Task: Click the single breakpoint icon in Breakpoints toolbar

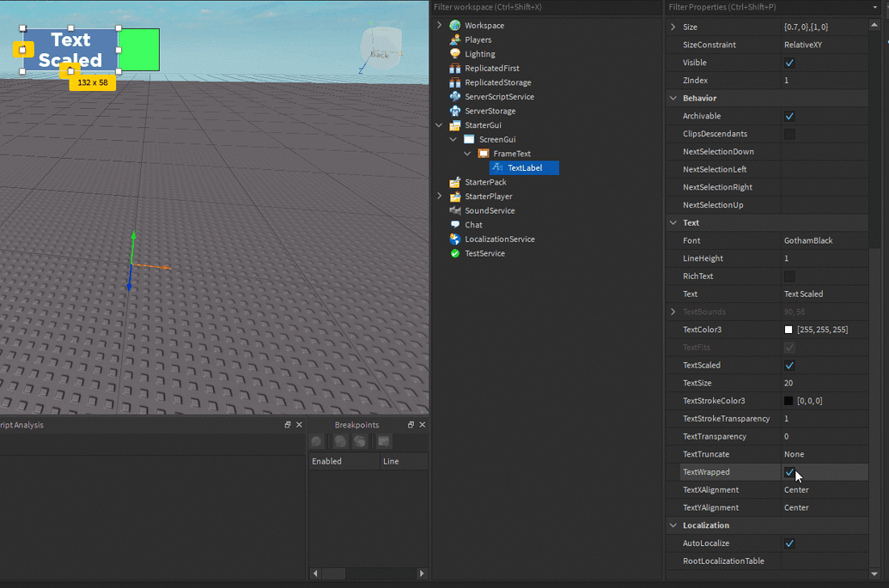Action: (x=317, y=441)
